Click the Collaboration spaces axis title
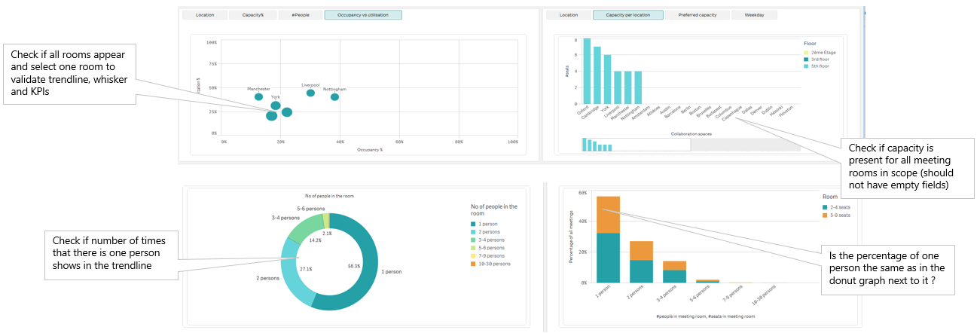Image resolution: width=980 pixels, height=333 pixels. coord(691,133)
